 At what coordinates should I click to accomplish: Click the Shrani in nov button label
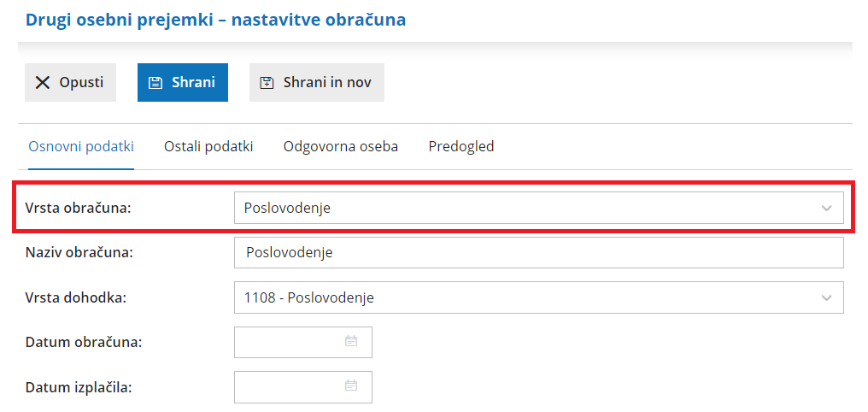pyautogui.click(x=327, y=83)
